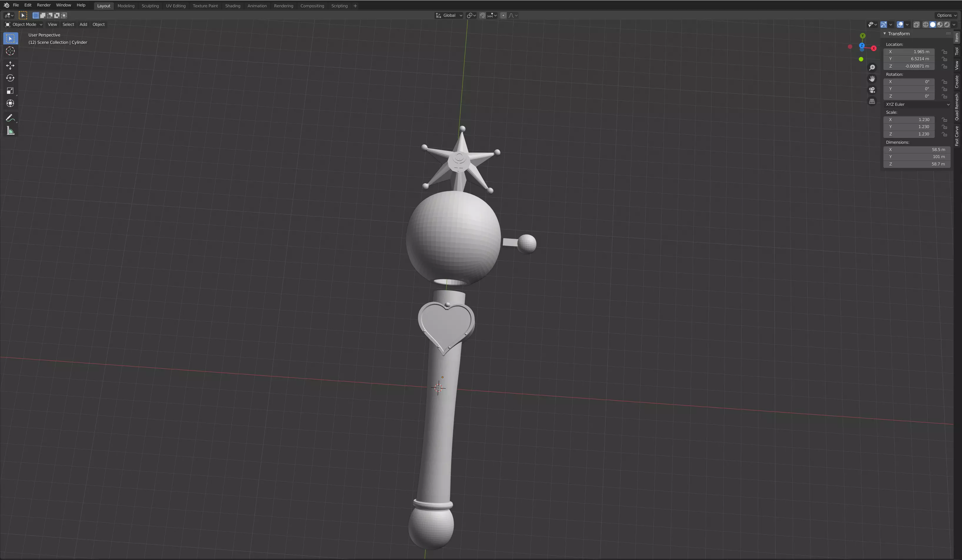The height and width of the screenshot is (560, 962).
Task: Open the gizmo options dropdown arrow
Action: 891,24
